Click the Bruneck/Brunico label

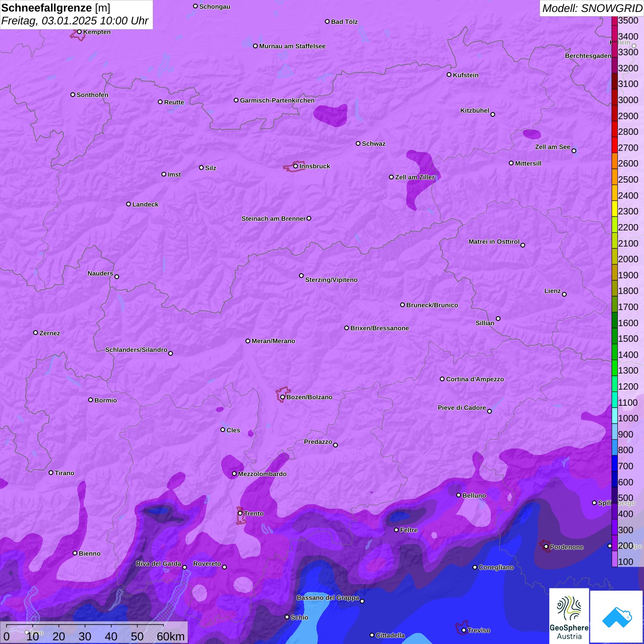click(x=432, y=305)
